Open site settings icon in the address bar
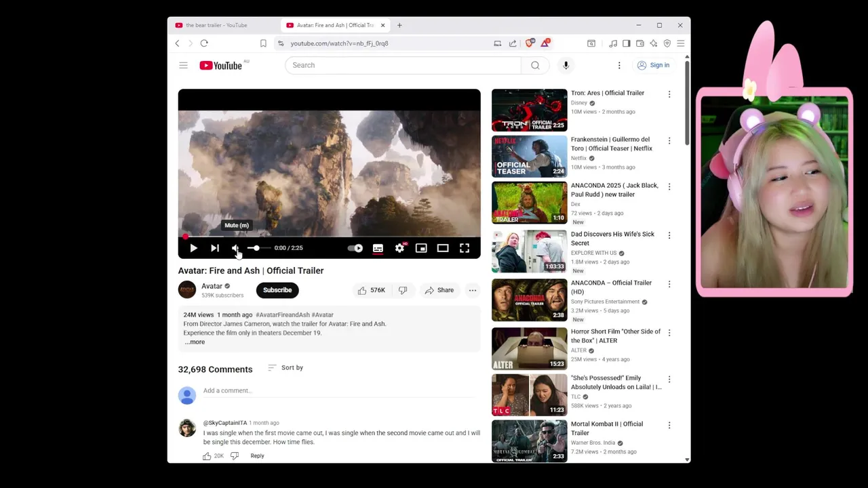Viewport: 868px width, 488px height. [281, 43]
